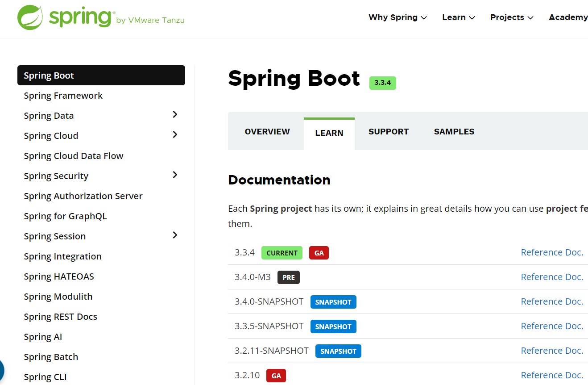Screen dimensions: 588x385
Task: Expand the Spring Cloud submenu arrow
Action: coord(175,135)
